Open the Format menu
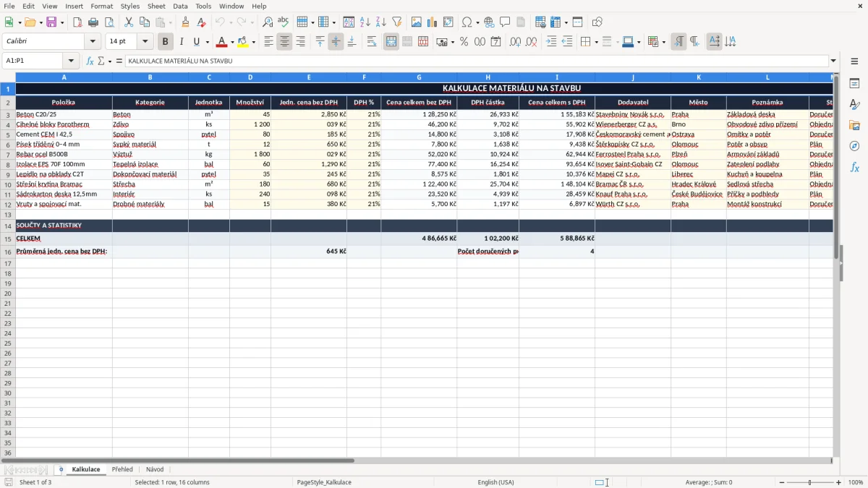 [x=101, y=6]
